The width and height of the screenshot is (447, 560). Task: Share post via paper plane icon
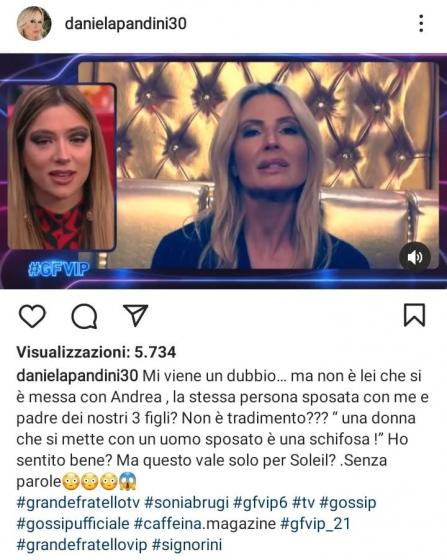[135, 315]
